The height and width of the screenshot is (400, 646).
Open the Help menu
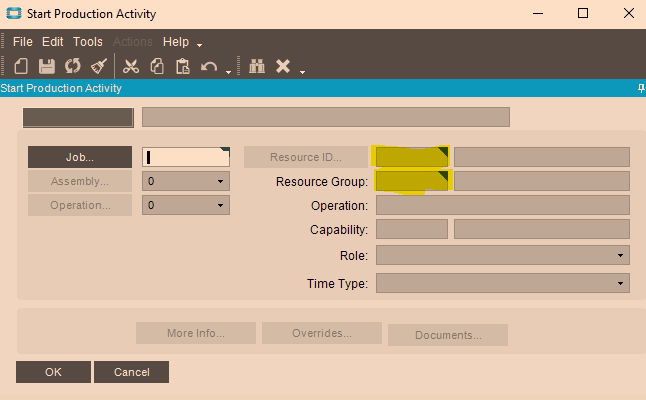[x=176, y=42]
